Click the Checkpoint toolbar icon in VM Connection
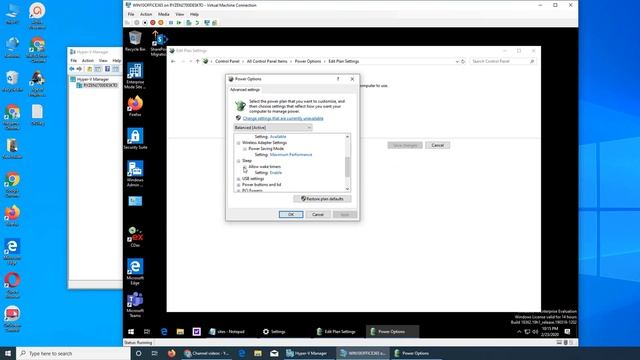 [189, 22]
